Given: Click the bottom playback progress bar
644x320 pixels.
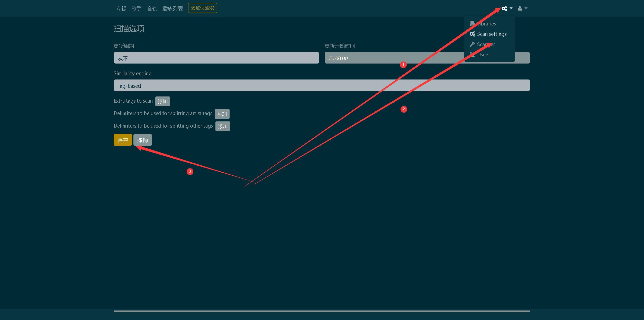Looking at the screenshot, I should coord(321,311).
